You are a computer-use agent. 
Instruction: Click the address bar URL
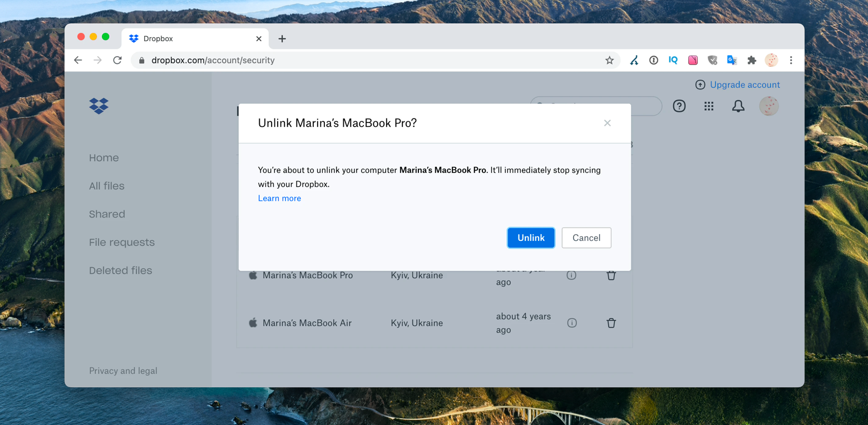tap(213, 60)
